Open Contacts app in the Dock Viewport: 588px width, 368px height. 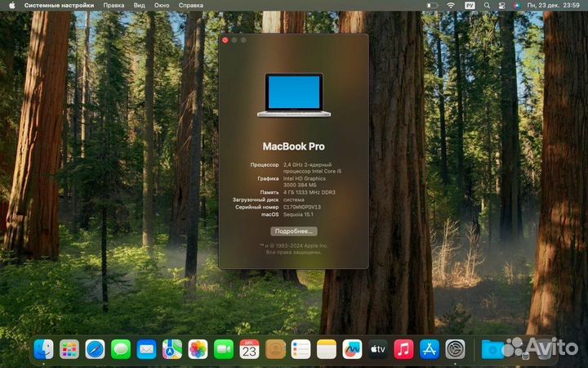(275, 349)
